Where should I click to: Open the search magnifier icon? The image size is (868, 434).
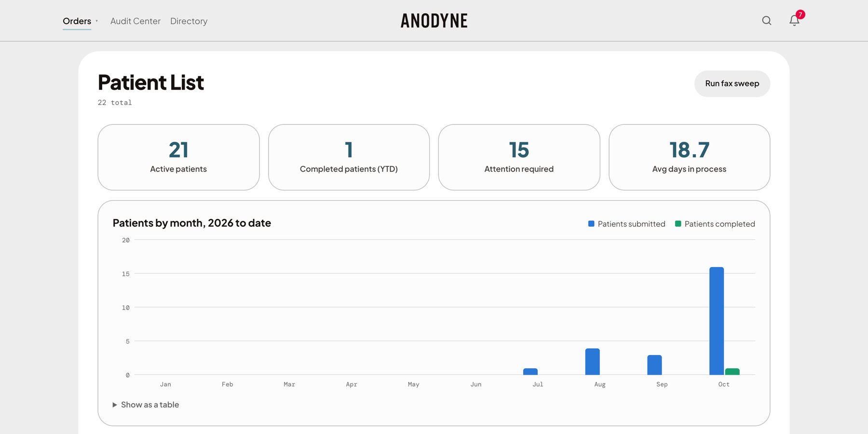pos(767,21)
